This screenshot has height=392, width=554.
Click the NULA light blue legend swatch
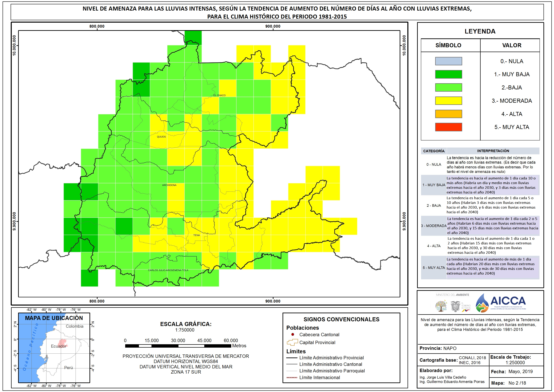(x=448, y=61)
